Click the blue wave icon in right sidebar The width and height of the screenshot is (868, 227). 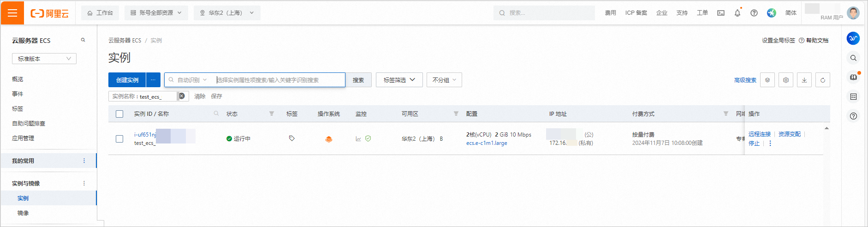[853, 38]
